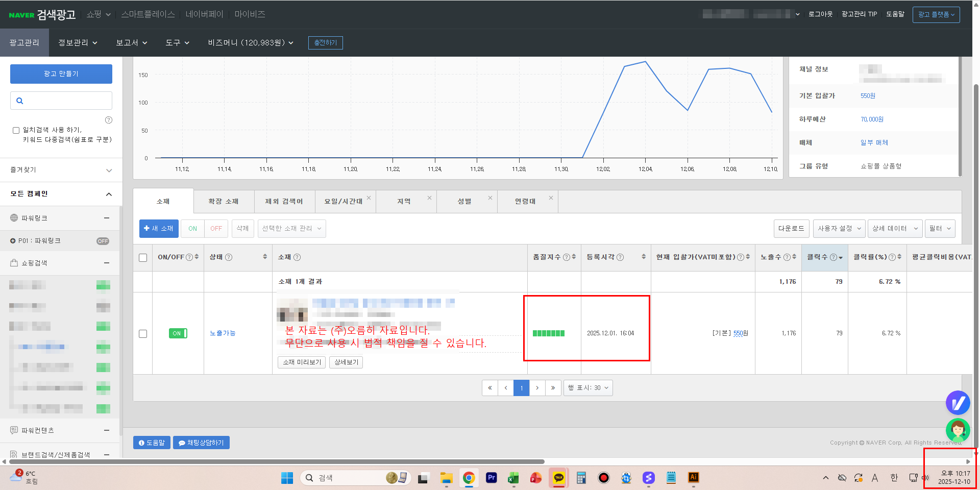Click the search magnifier icon in sidebar
980x490 pixels.
click(x=20, y=101)
